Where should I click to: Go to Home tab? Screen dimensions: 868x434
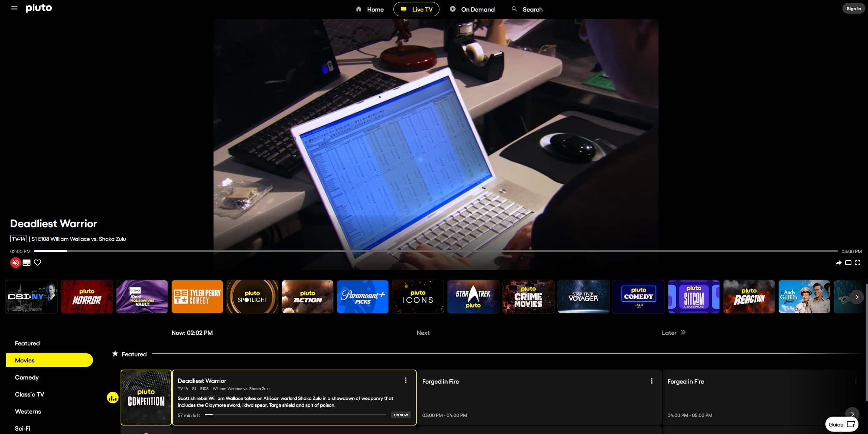tap(370, 9)
